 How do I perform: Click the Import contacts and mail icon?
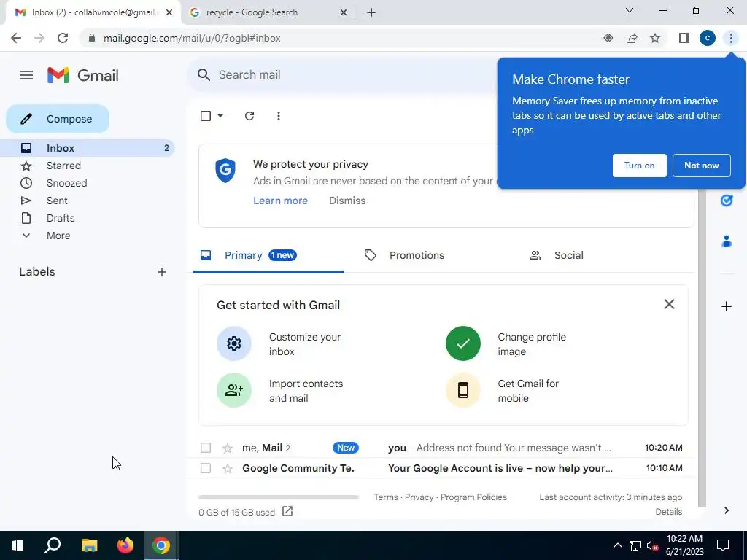234,391
